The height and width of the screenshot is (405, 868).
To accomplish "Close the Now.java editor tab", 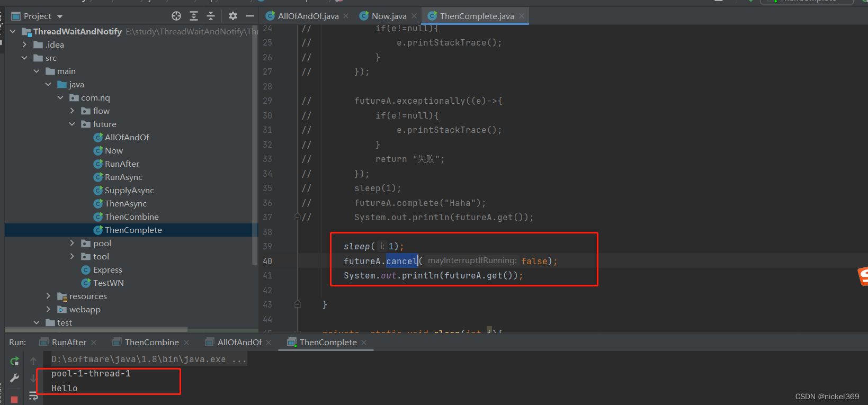I will pos(414,16).
